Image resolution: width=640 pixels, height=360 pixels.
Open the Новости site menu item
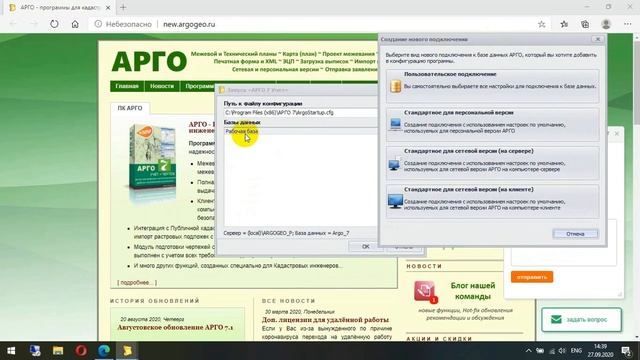pos(162,86)
